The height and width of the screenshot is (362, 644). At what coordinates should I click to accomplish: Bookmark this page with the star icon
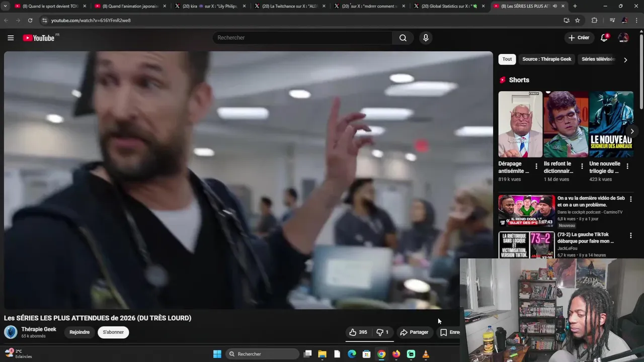point(578,20)
